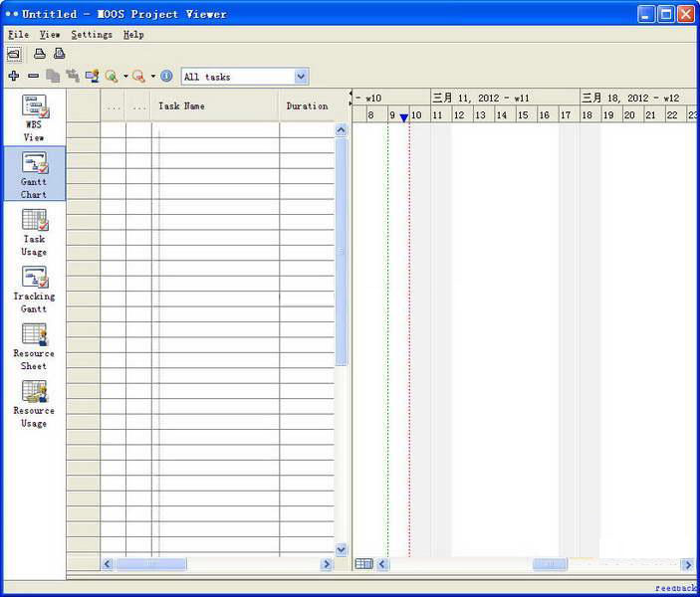Screen dimensions: 700x597
Task: Click the Print Preview icon
Action: point(59,54)
